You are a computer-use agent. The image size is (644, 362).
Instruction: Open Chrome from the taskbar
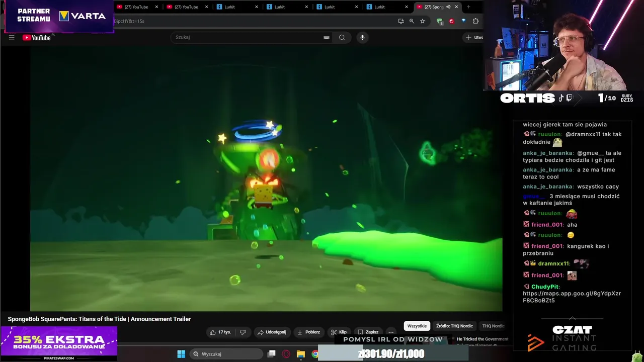pos(315,354)
